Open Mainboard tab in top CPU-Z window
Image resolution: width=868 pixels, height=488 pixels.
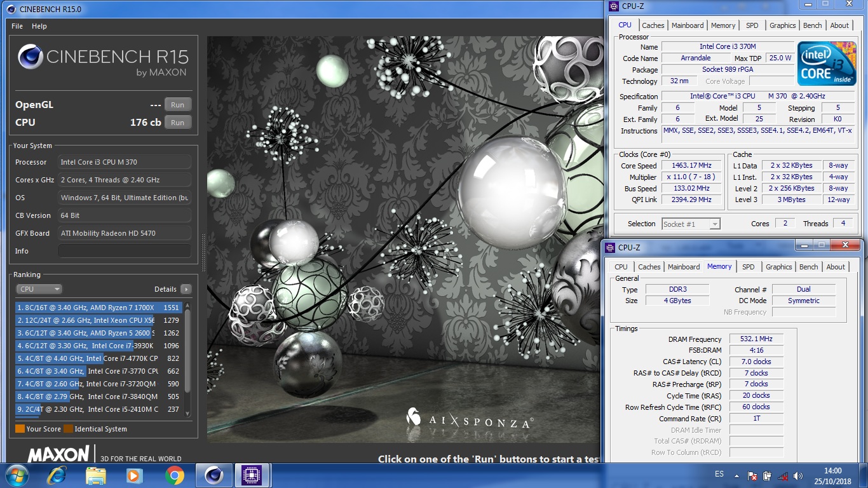[x=688, y=25]
